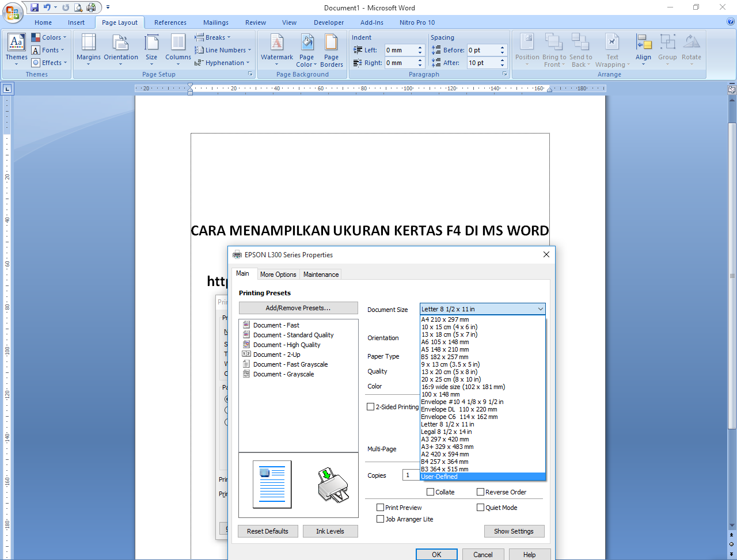This screenshot has width=737, height=560.
Task: Click first line indent marker on ruler
Action: click(x=190, y=86)
